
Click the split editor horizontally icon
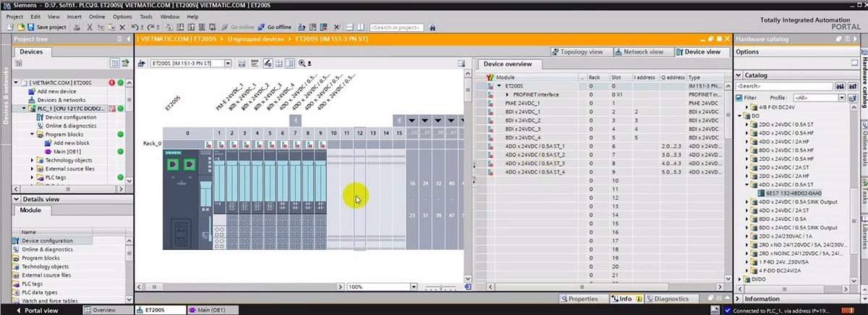(x=349, y=27)
